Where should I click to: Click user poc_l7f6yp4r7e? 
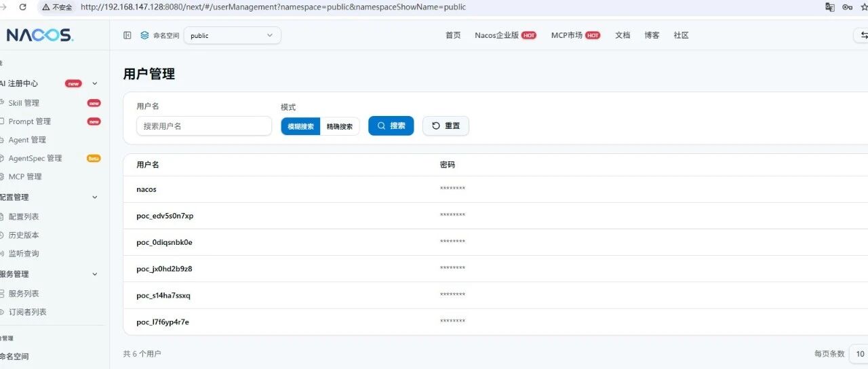click(163, 322)
